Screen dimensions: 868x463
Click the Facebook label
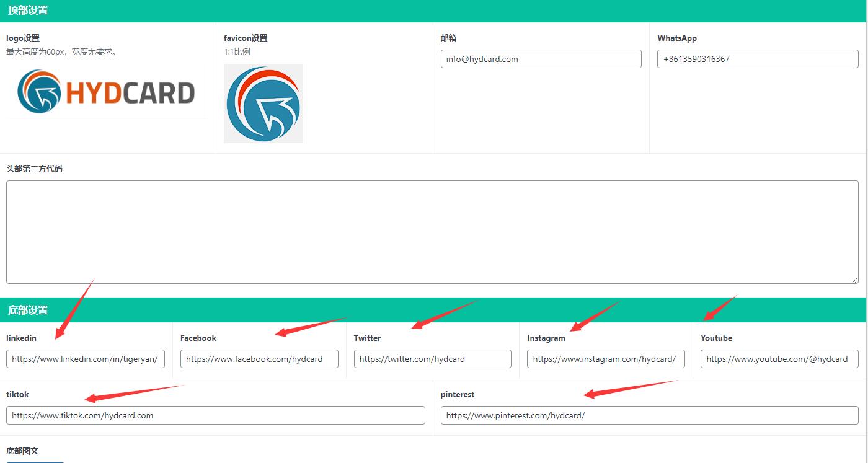[x=198, y=338]
